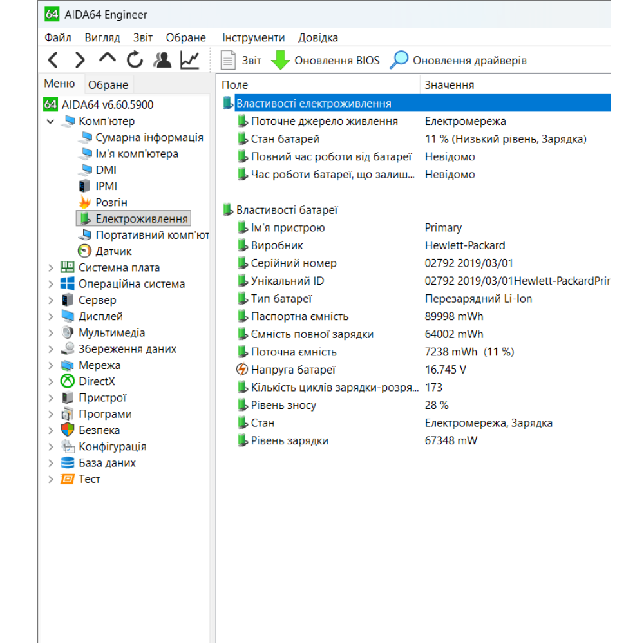Click the Оновлення BIOS green arrow
The width and height of the screenshot is (644, 644).
281,61
